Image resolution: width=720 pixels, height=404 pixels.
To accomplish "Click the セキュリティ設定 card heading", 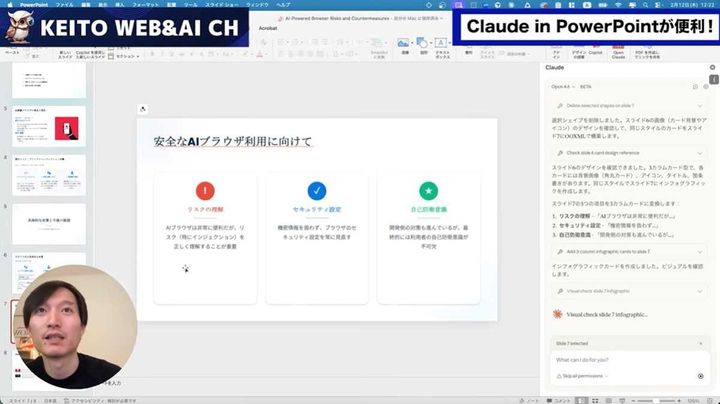I will pyautogui.click(x=317, y=209).
